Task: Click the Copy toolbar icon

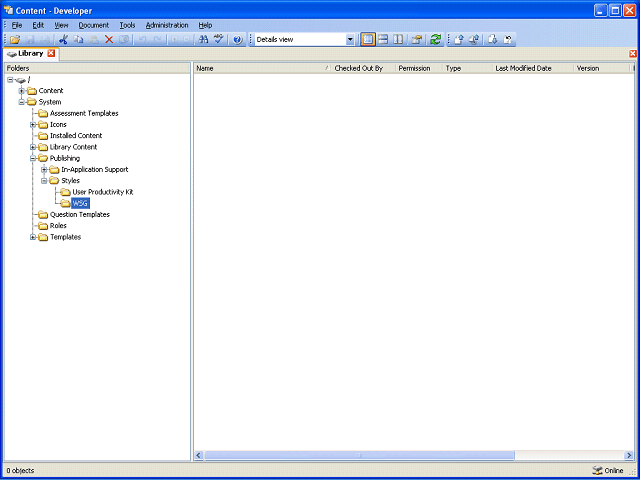Action: pyautogui.click(x=78, y=40)
